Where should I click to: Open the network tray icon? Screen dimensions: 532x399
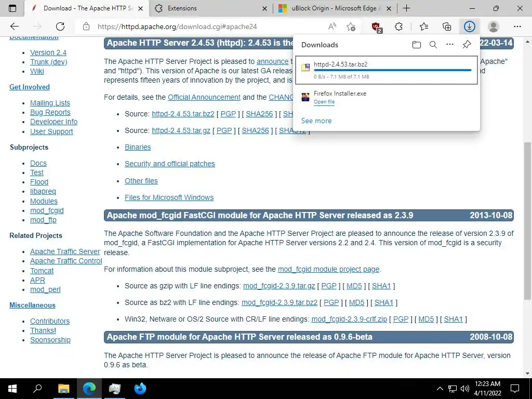(453, 389)
